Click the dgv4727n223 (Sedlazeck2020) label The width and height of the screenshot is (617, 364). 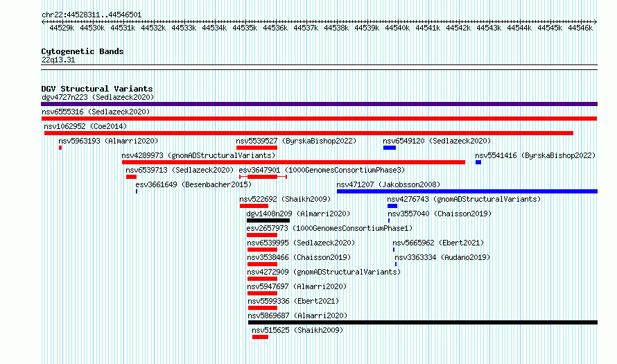[x=98, y=97]
